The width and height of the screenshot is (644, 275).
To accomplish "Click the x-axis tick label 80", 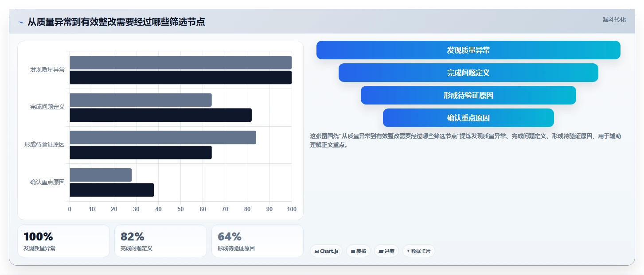I will [247, 209].
